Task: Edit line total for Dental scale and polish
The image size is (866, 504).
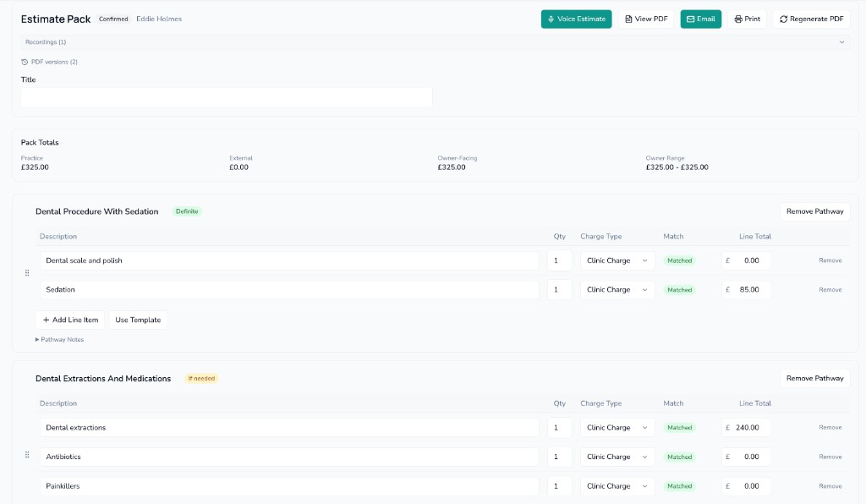Action: (x=746, y=260)
